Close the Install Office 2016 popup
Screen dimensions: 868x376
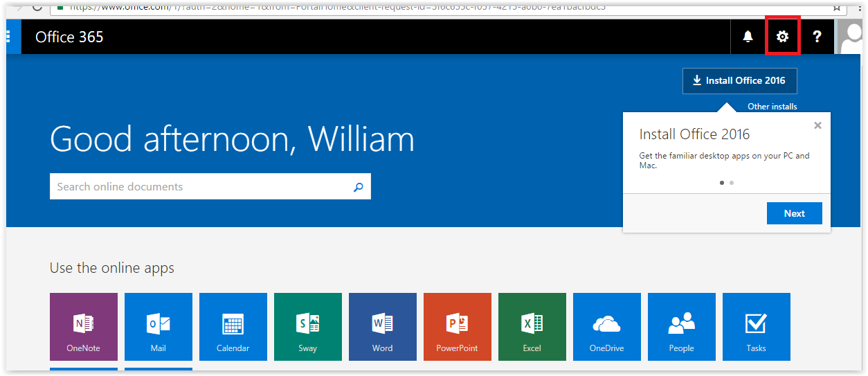tap(817, 125)
